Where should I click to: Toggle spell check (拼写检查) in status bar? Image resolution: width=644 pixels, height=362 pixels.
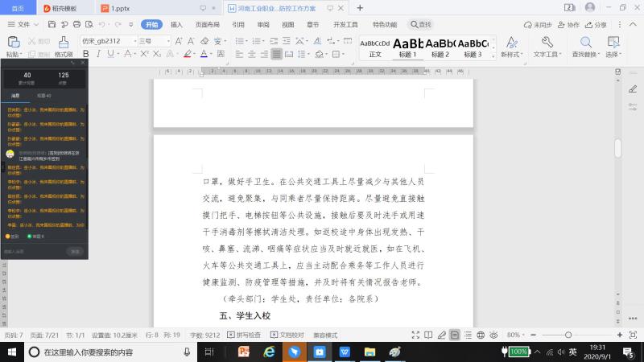pos(244,335)
